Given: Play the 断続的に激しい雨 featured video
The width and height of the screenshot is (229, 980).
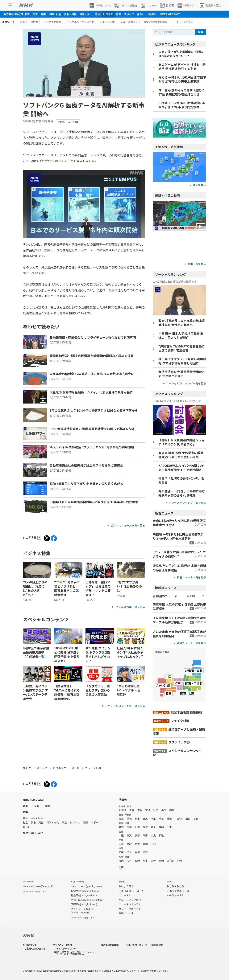Looking at the screenshot, I should [179, 216].
